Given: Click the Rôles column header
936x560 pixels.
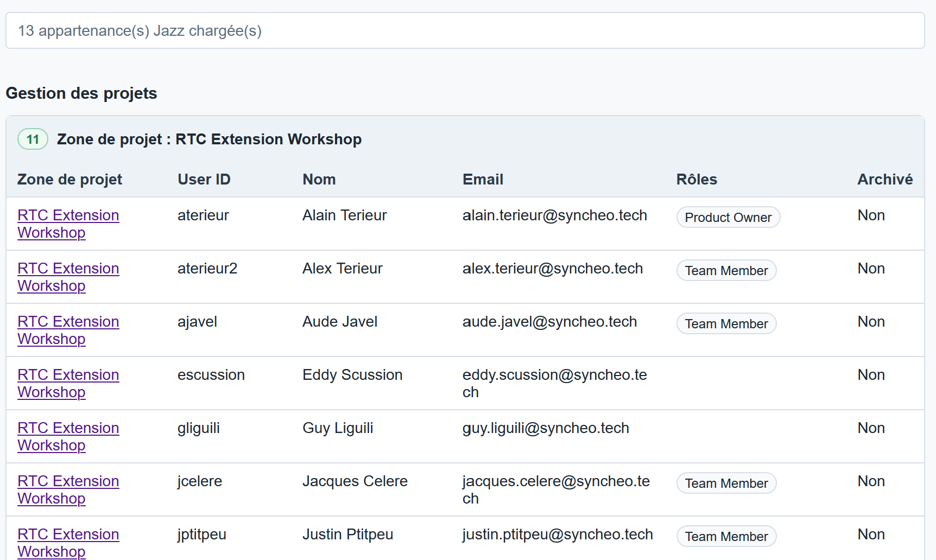Looking at the screenshot, I should click(x=697, y=180).
